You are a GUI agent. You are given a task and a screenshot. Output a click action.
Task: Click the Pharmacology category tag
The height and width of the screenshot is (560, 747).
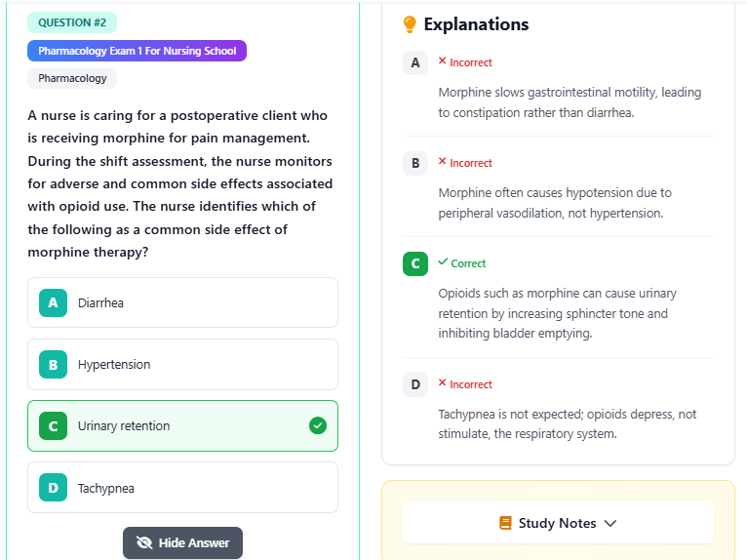click(x=72, y=78)
